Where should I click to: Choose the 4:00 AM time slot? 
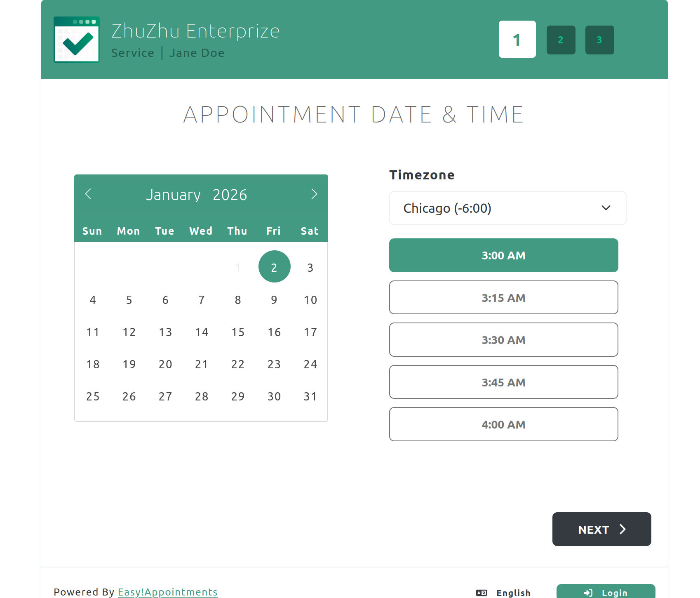click(503, 424)
